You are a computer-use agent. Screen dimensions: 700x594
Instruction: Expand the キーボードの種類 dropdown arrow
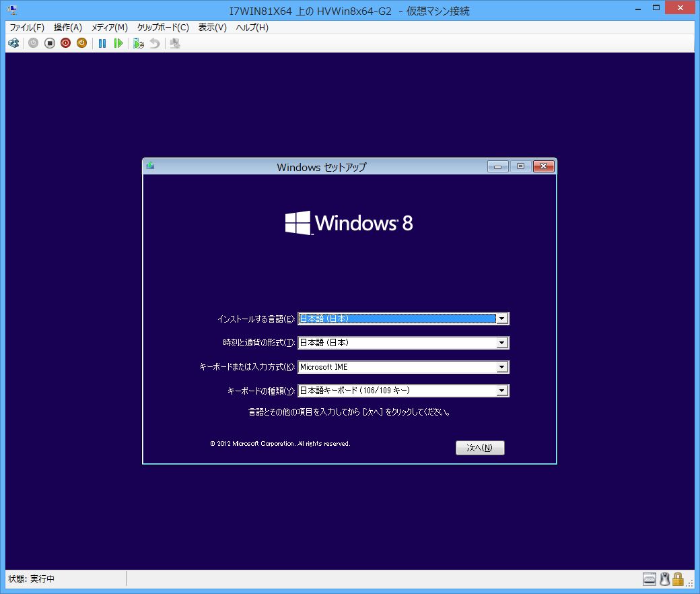point(502,391)
